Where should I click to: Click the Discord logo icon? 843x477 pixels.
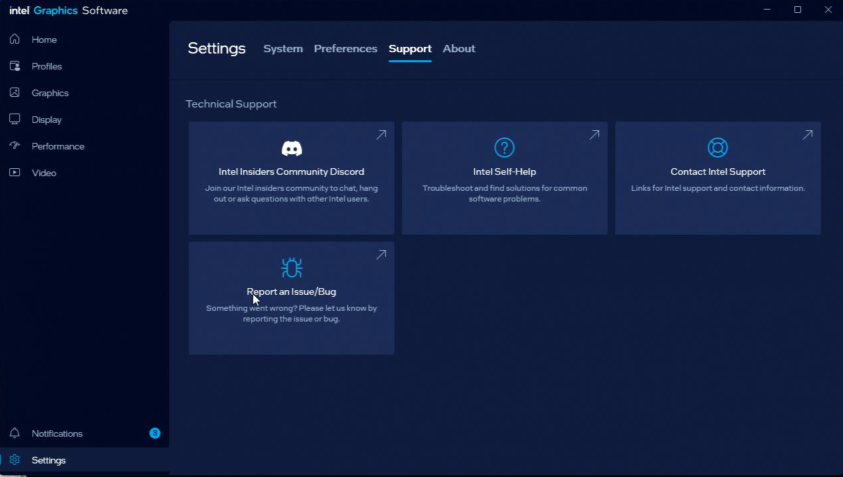click(291, 148)
